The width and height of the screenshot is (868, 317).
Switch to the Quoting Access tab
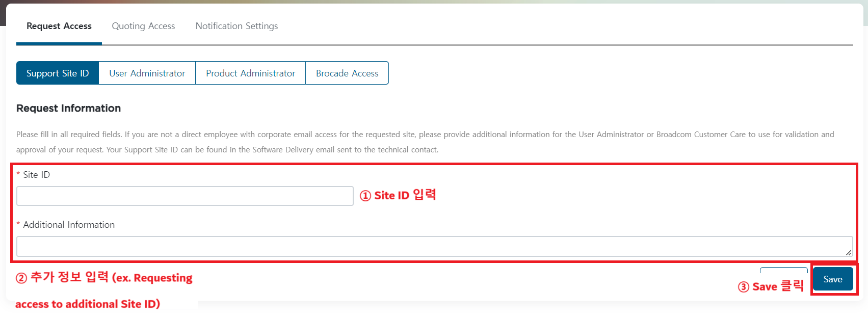click(x=143, y=26)
